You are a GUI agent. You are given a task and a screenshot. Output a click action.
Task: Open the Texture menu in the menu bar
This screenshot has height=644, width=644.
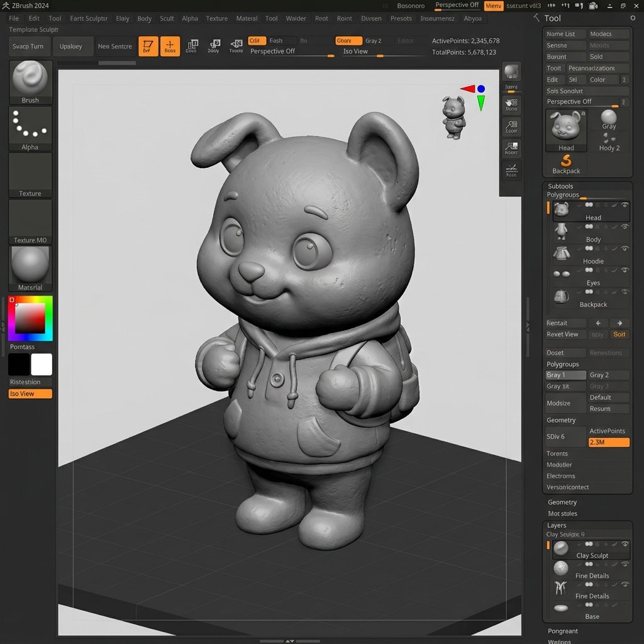216,18
